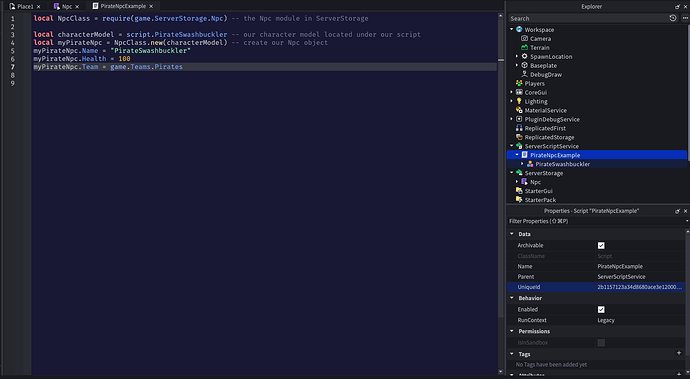The image size is (690, 379).
Task: Click the editor scrollbar down arrow
Action: (x=501, y=372)
